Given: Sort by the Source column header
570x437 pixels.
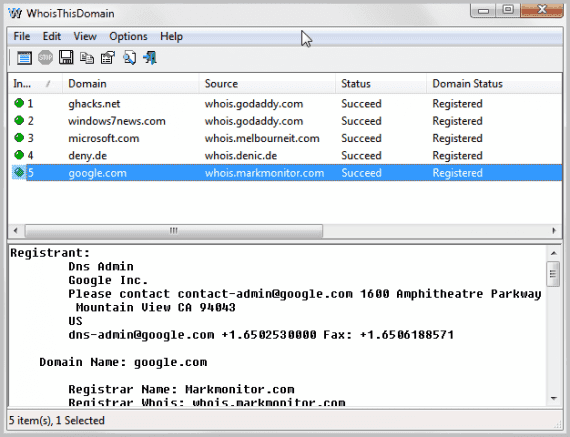Looking at the screenshot, I should 267,84.
